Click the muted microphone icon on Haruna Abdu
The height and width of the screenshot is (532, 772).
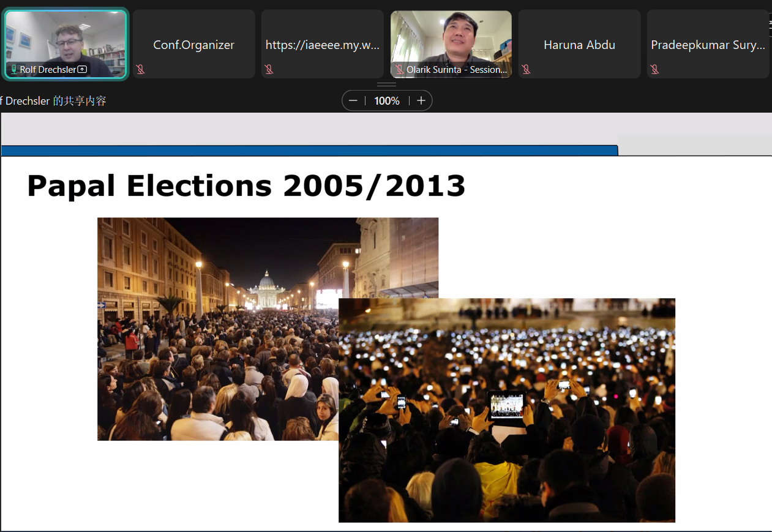click(527, 69)
